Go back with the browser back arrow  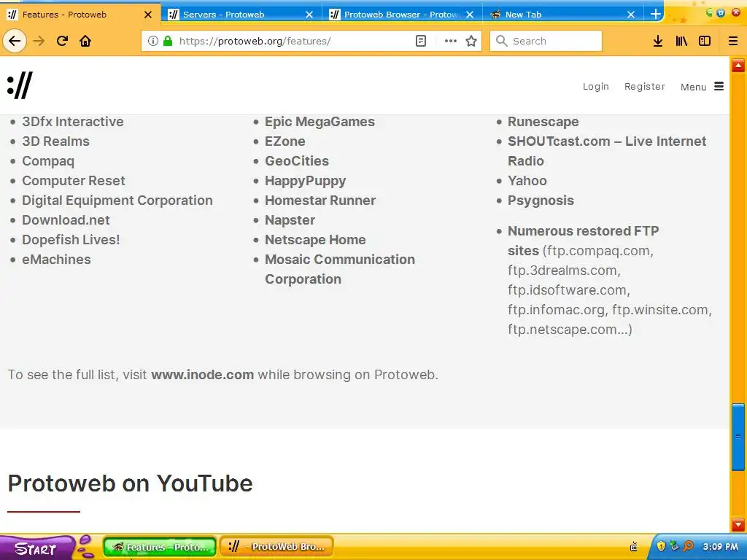pos(15,41)
